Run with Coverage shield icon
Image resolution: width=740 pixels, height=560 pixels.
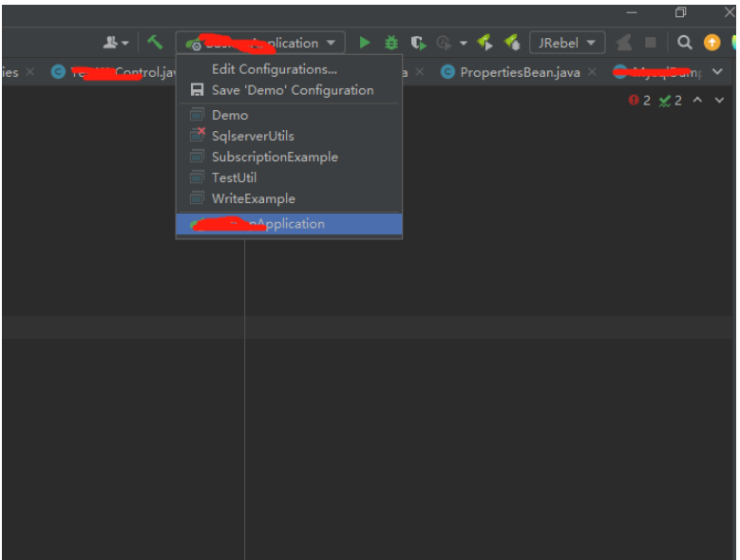click(418, 43)
